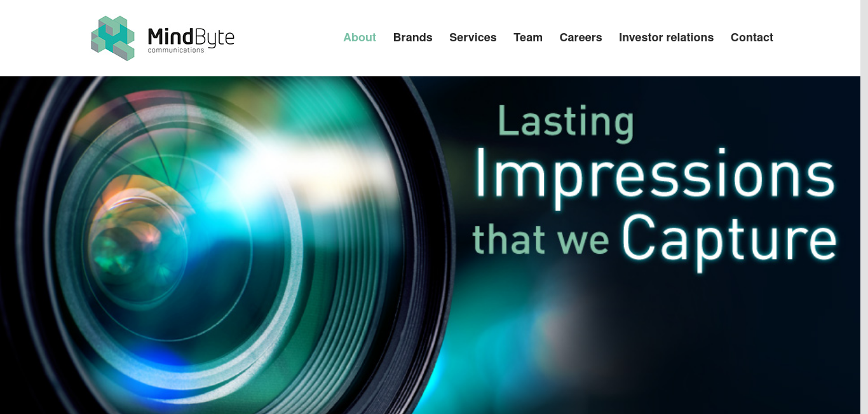Screen dimensions: 868x414
Task: Click the Impressions headline text
Action: click(x=654, y=177)
